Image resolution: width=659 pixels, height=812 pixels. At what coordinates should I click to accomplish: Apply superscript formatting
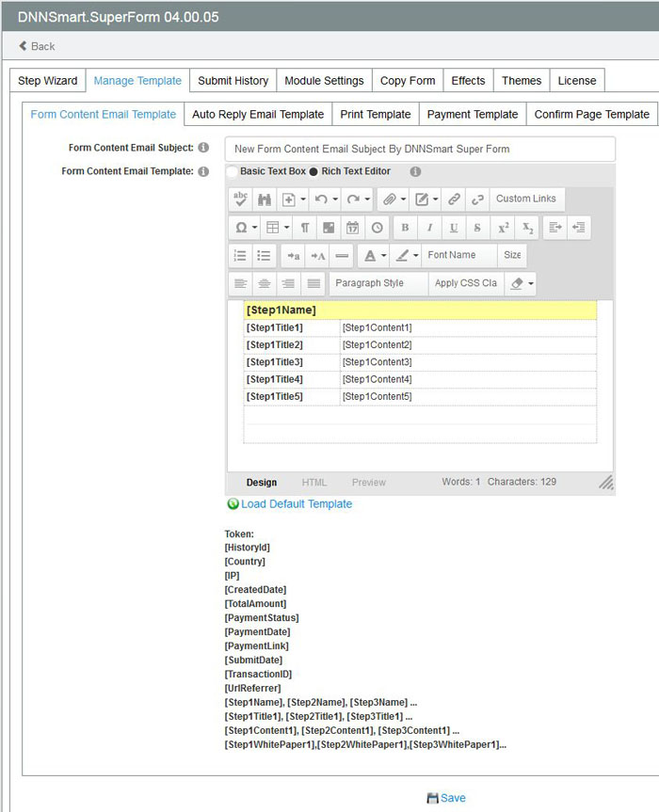click(503, 228)
